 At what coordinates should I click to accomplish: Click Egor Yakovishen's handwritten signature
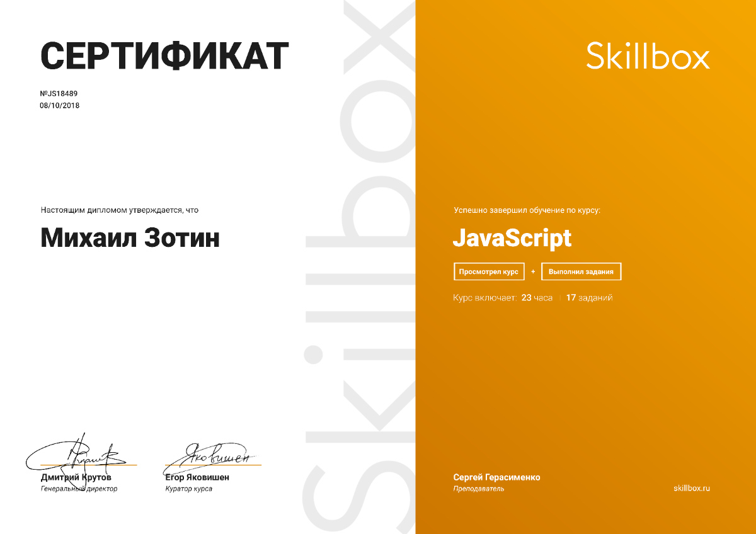tap(211, 455)
